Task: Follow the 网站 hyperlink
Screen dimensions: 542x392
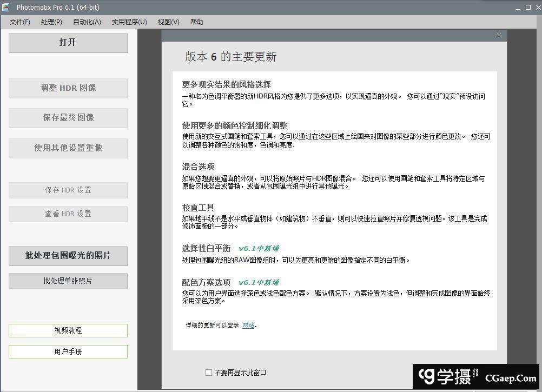Action: pos(248,325)
